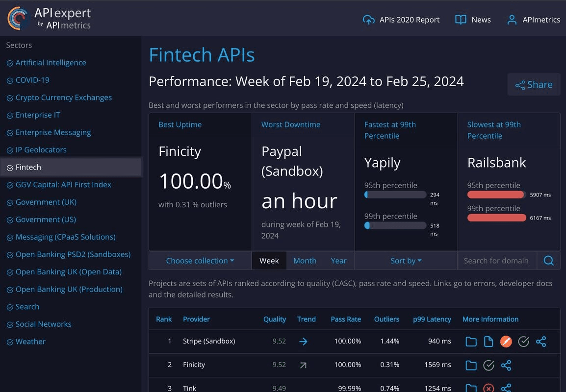Viewport: 566px width, 392px height.
Task: Open Stripe (Sandbox) developer docs page icon
Action: [489, 342]
